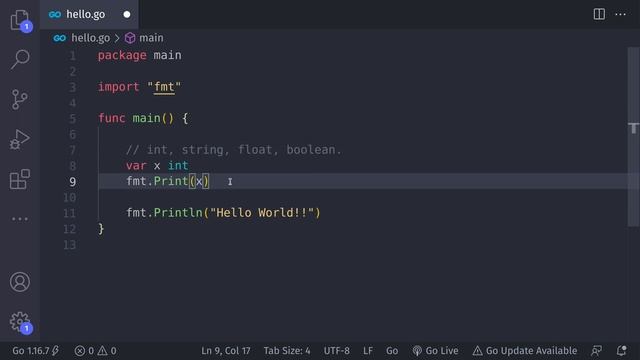Click line number 9 in the gutter
This screenshot has width=640, height=360.
click(x=72, y=182)
